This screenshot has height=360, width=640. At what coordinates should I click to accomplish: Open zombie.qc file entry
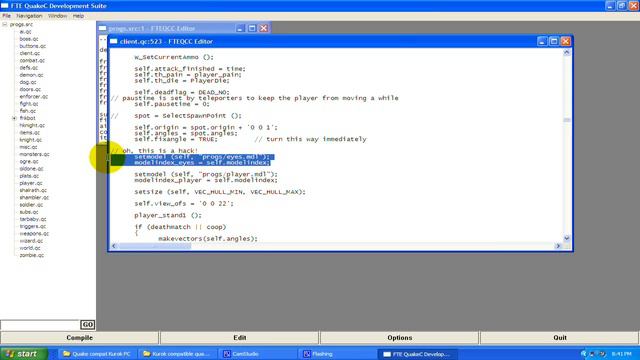[x=31, y=255]
